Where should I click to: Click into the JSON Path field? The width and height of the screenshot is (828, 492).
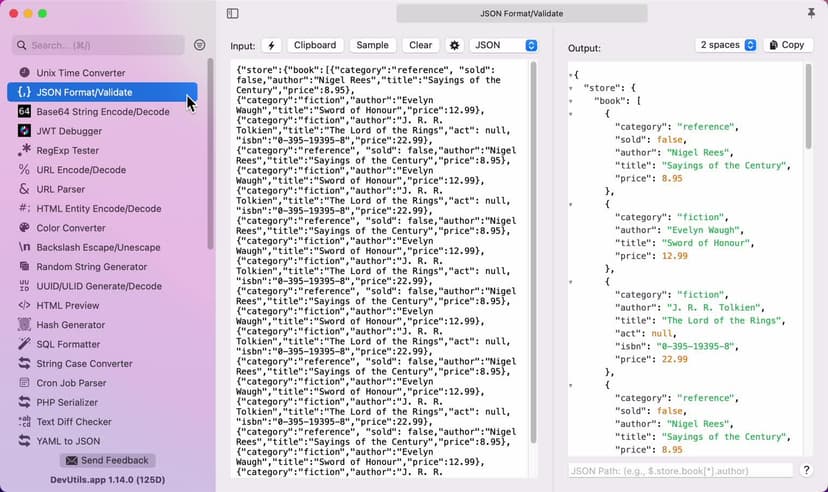681,470
